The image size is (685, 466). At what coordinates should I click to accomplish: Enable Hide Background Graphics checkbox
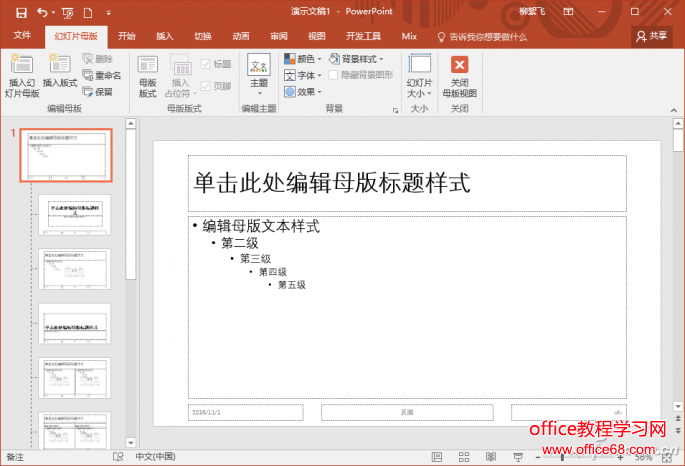335,75
